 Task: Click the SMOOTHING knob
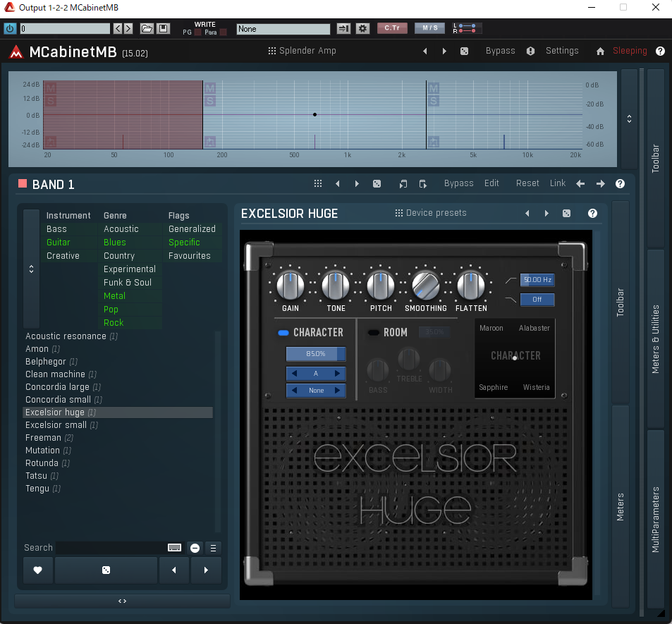[426, 286]
